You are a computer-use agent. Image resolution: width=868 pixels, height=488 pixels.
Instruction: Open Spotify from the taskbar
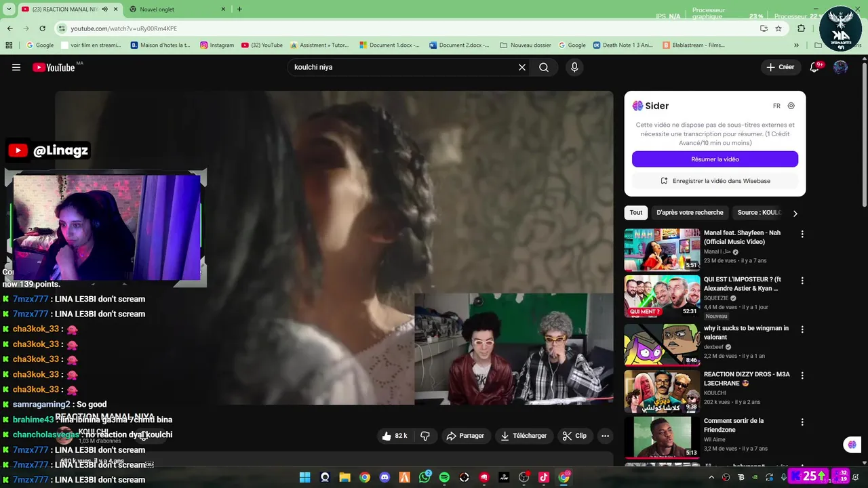coord(444,477)
